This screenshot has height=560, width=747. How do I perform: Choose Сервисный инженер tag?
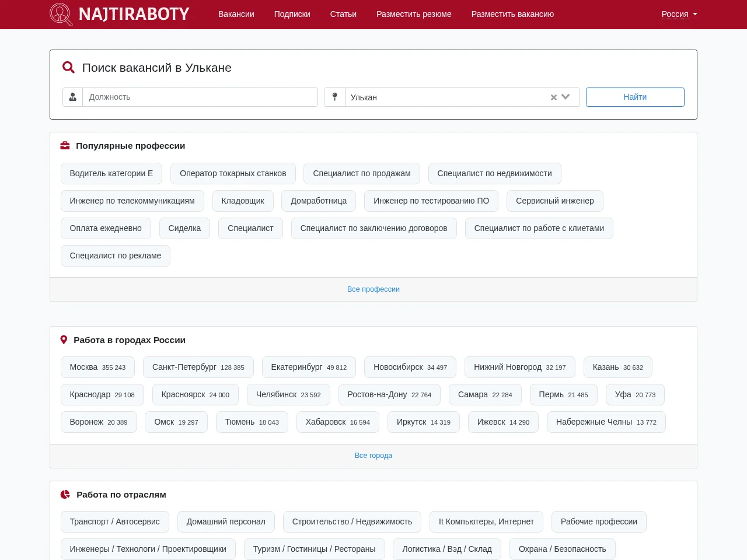555,201
